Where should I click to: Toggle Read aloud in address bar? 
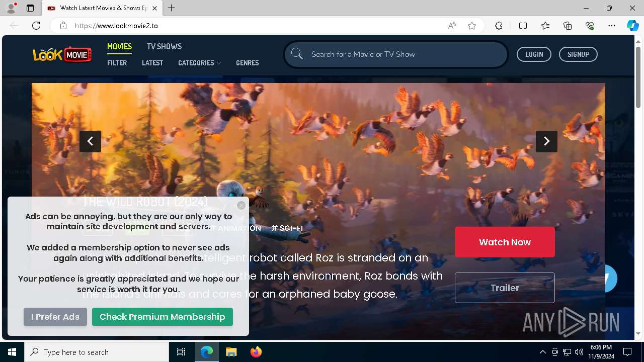pyautogui.click(x=452, y=26)
